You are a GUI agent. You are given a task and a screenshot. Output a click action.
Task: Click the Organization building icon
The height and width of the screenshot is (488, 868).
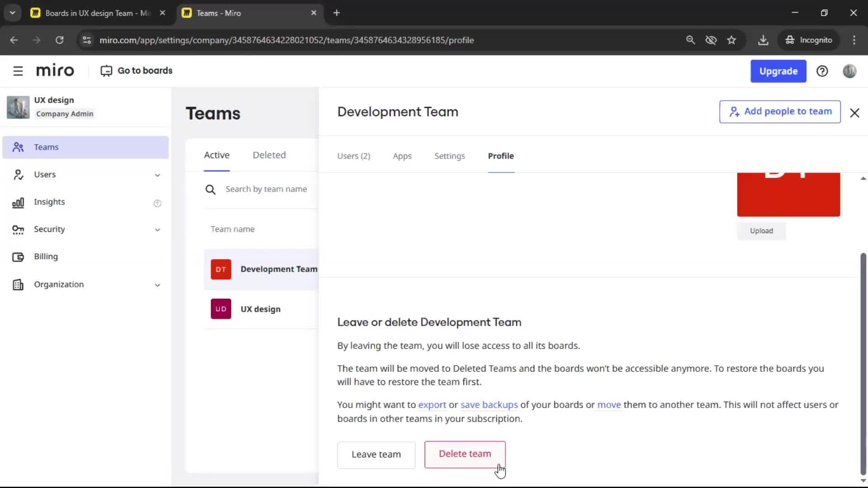click(18, 285)
